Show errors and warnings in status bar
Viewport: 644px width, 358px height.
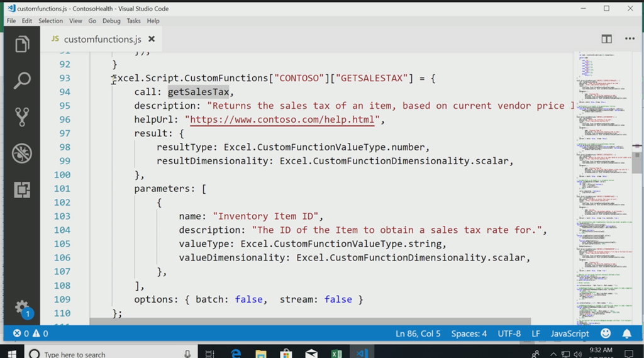pyautogui.click(x=30, y=333)
